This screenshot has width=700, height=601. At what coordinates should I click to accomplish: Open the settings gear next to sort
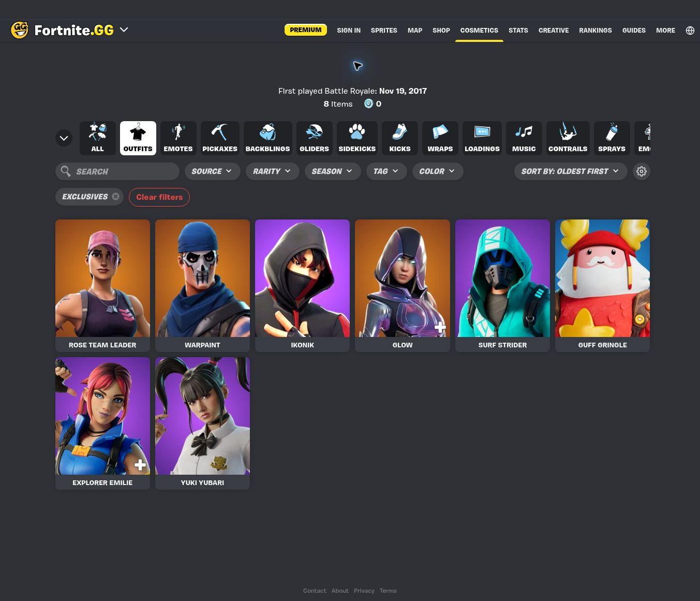(642, 171)
